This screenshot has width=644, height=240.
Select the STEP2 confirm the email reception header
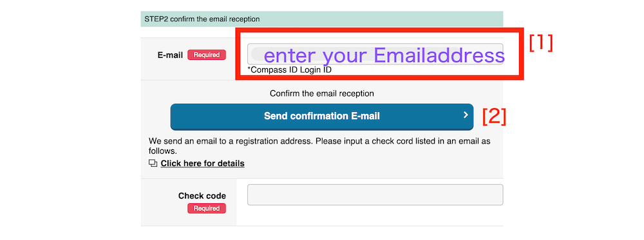(x=321, y=19)
